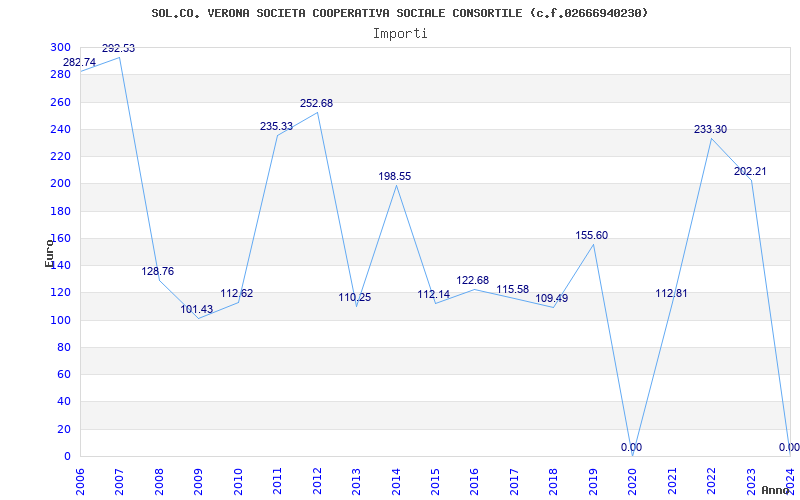Screen dimensions: 800x500
Task: Click the 2007 x-axis year label
Action: pos(119,482)
